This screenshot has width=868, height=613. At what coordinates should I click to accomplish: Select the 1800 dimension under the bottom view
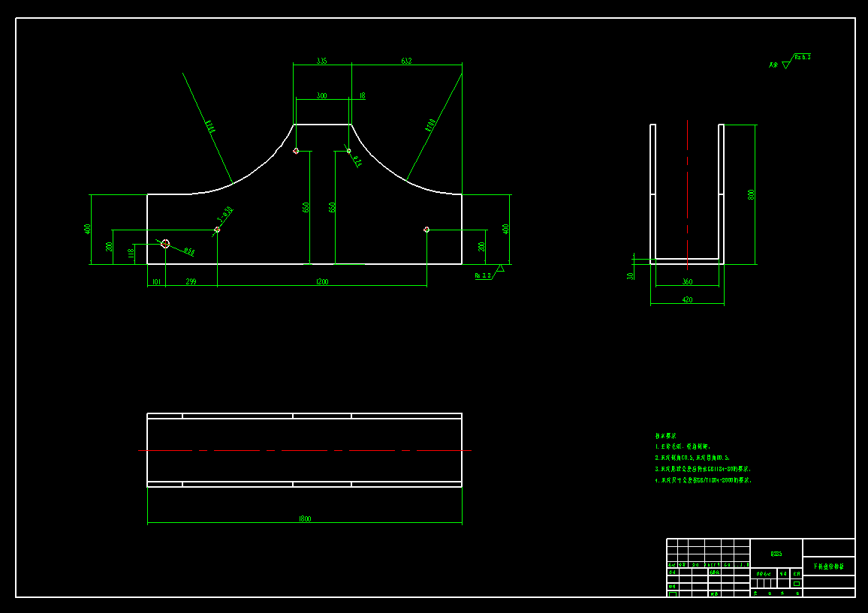click(304, 518)
